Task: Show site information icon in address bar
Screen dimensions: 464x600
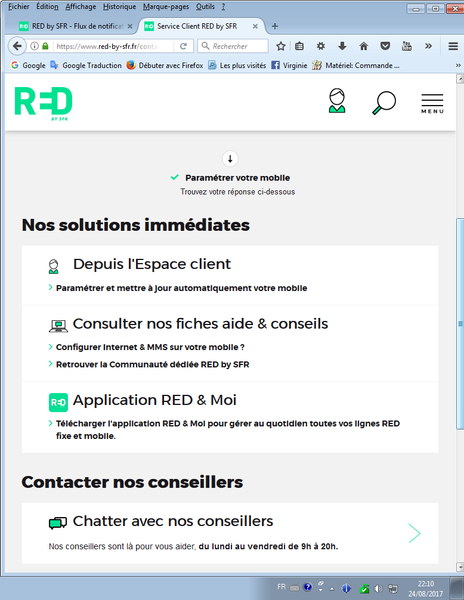Action: [x=34, y=46]
